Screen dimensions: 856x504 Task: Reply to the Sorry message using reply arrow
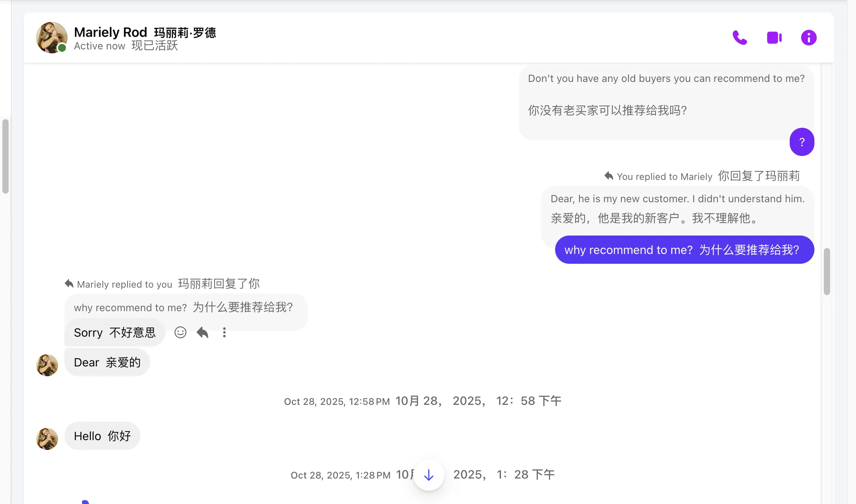click(202, 332)
